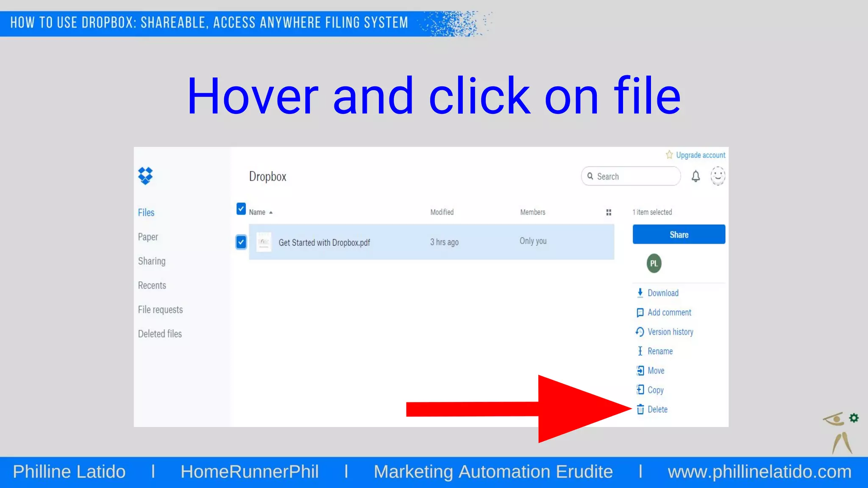Click the Delete link text
This screenshot has width=868, height=488.
657,410
